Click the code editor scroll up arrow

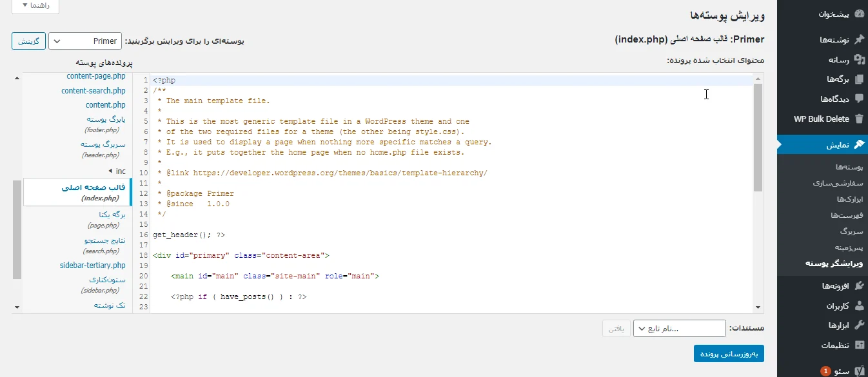click(758, 77)
